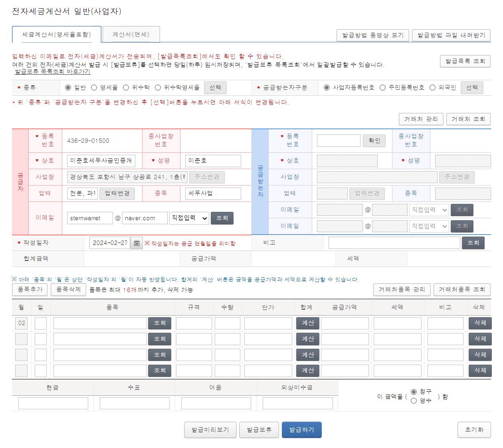
Task: Click 비고 조회 button
Action: [473, 243]
